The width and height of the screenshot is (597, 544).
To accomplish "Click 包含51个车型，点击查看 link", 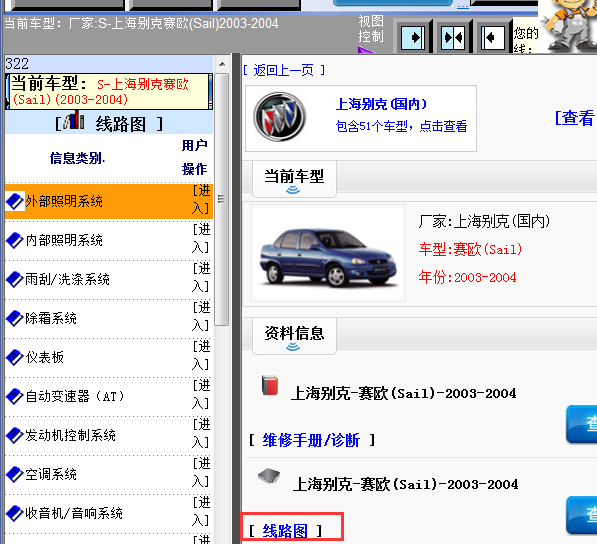I will point(401,126).
